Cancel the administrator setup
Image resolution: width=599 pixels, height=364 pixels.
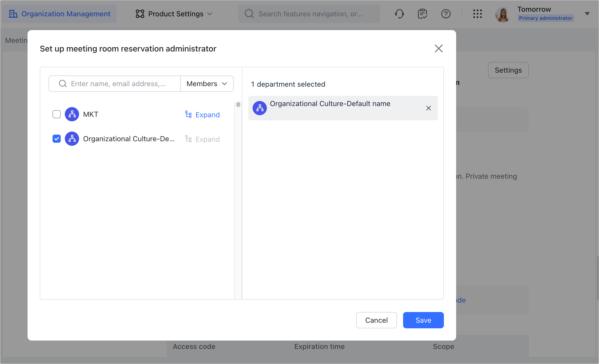(x=376, y=320)
